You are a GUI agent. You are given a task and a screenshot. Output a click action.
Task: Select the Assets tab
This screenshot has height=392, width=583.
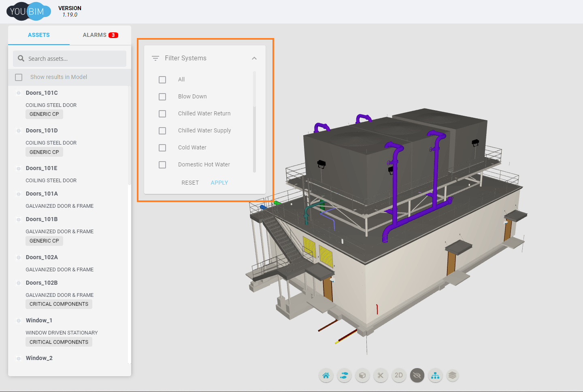(x=39, y=35)
